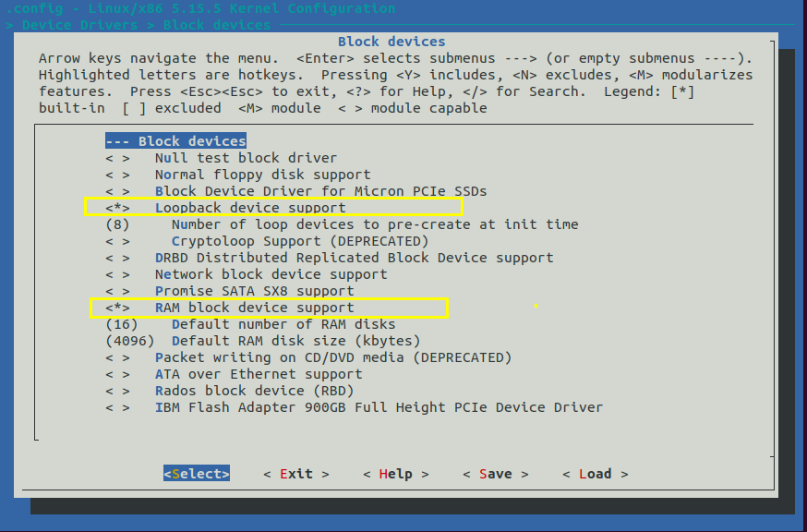Open the Help screen
This screenshot has width=807, height=532.
coord(395,473)
